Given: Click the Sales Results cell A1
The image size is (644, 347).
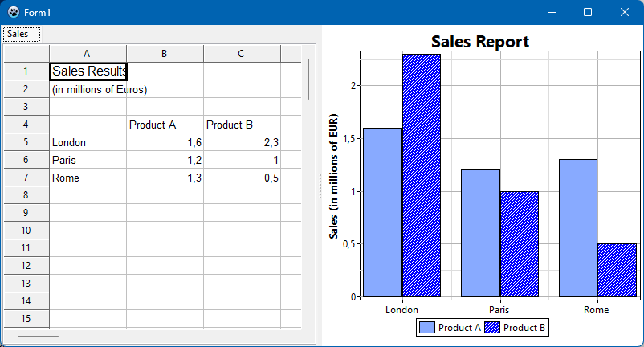Looking at the screenshot, I should pyautogui.click(x=88, y=71).
